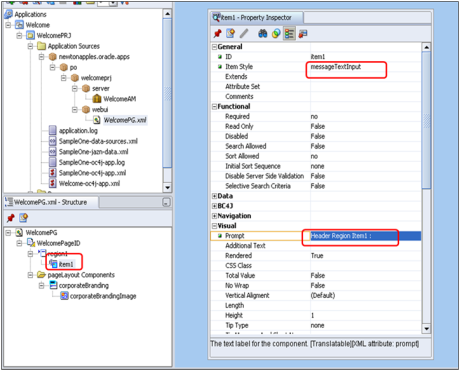Click scroll-down arrow of the navigator scrollbar
Screen dimensions: 460x371
pyautogui.click(x=167, y=187)
